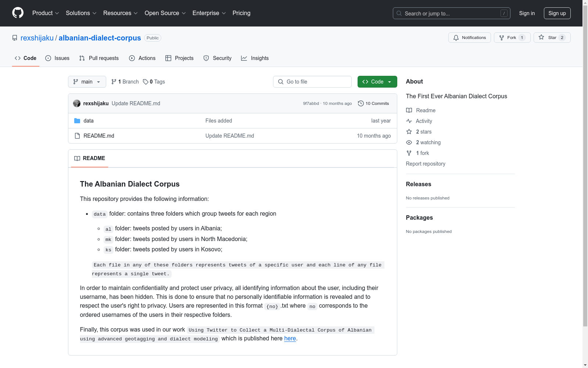Click the 'Files added' commit message

coord(219,121)
